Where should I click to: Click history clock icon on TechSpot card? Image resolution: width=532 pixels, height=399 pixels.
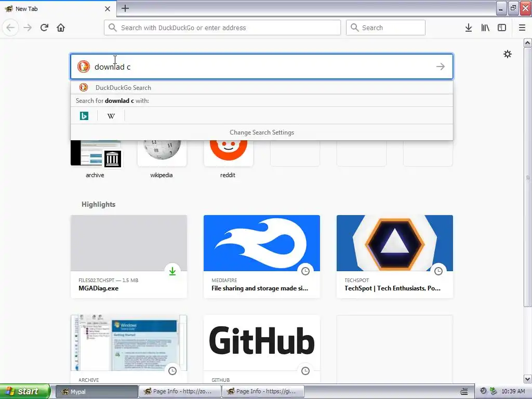438,271
